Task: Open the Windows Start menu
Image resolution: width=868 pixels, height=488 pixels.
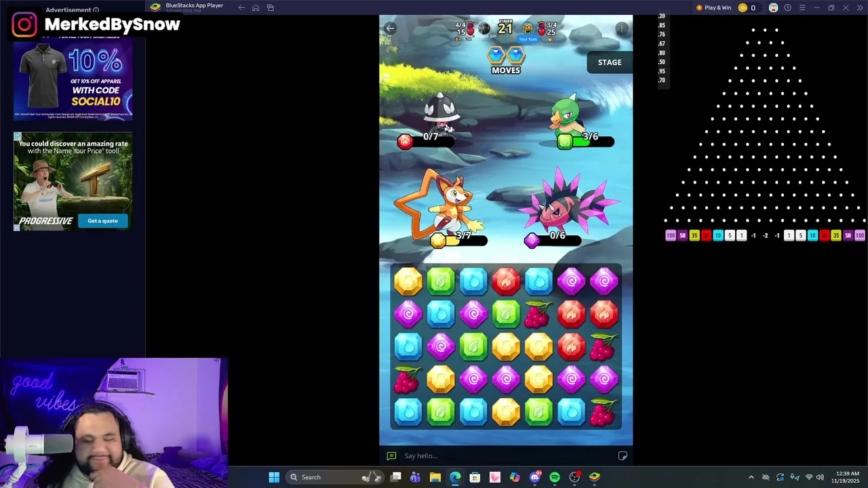Action: (274, 477)
